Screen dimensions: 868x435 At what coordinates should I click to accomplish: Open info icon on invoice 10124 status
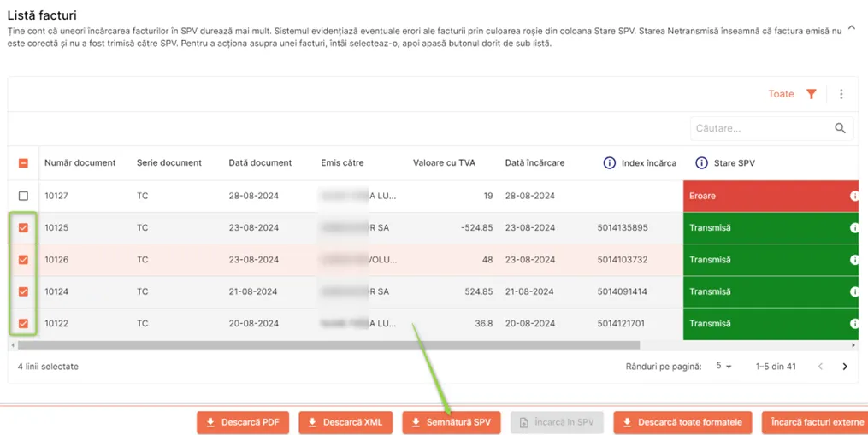pyautogui.click(x=854, y=291)
